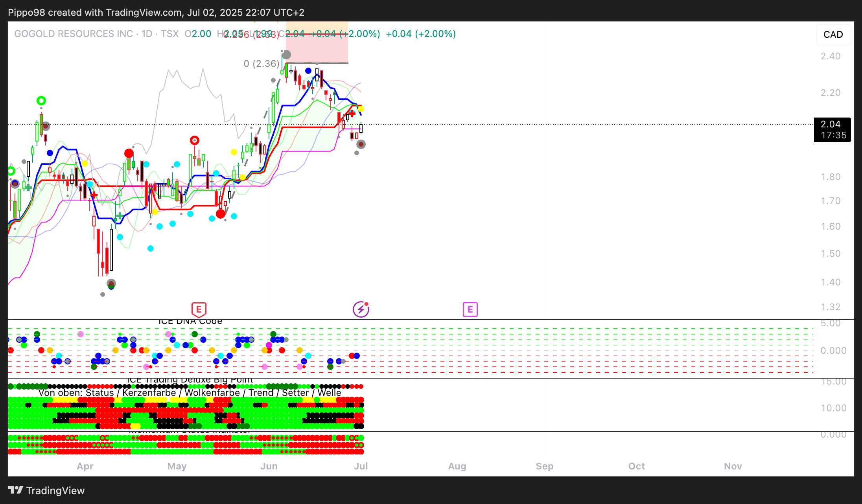Click the green ring marker in March
The width and height of the screenshot is (862, 504).
41,101
